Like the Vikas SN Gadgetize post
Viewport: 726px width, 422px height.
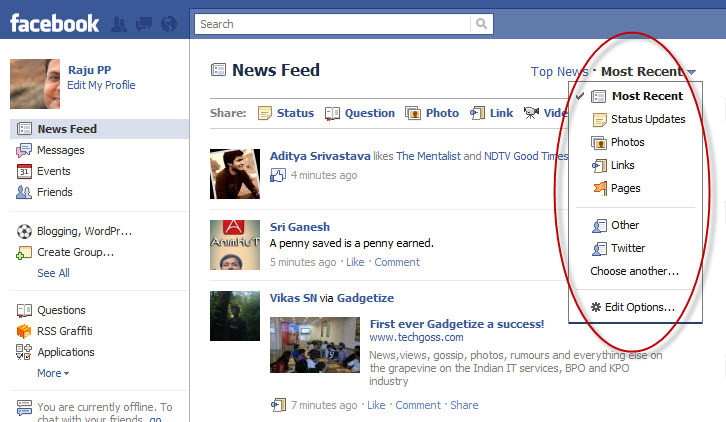point(376,405)
